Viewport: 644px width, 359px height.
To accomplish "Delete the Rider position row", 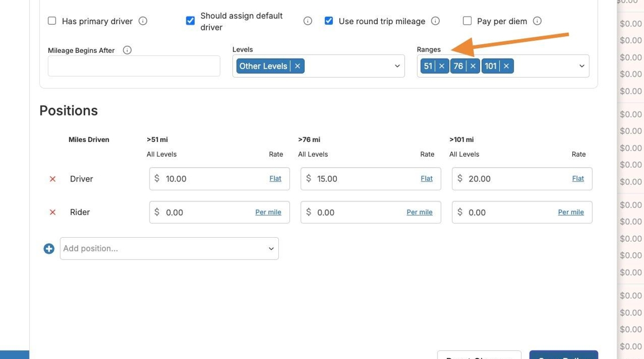I will (x=52, y=213).
